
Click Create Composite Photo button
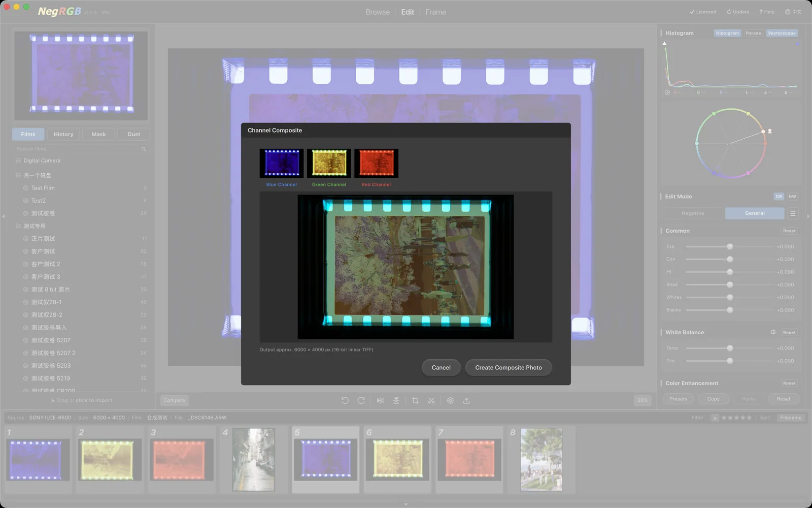509,367
